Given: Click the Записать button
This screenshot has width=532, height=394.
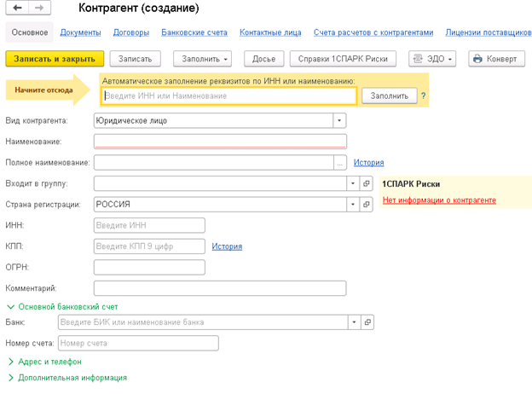Looking at the screenshot, I should 135,59.
